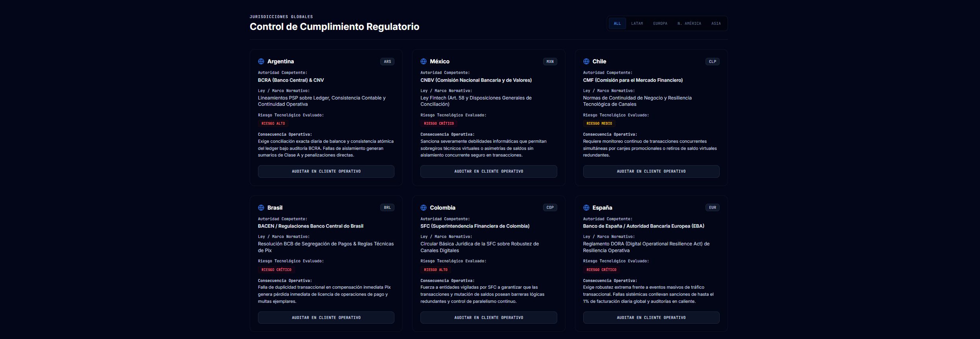Click BCRA (Banco Central) & CNV authority text
Screen dimensions: 980x339
point(291,80)
